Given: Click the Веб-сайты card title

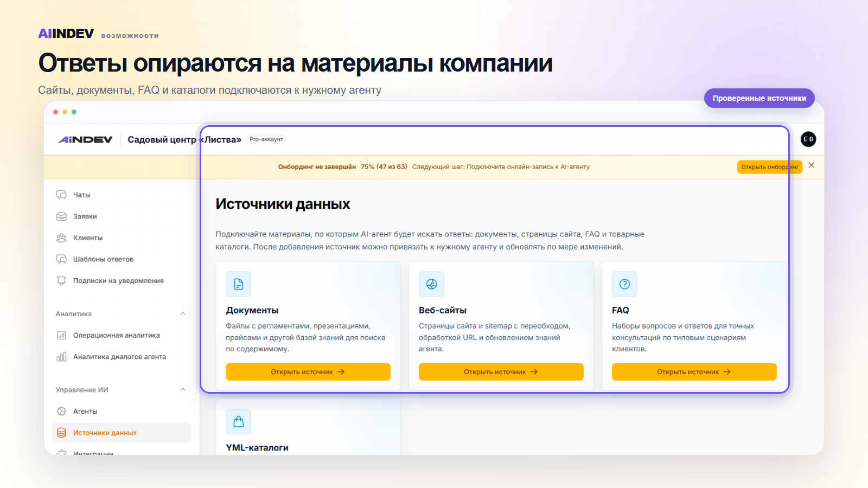Looking at the screenshot, I should (x=443, y=310).
